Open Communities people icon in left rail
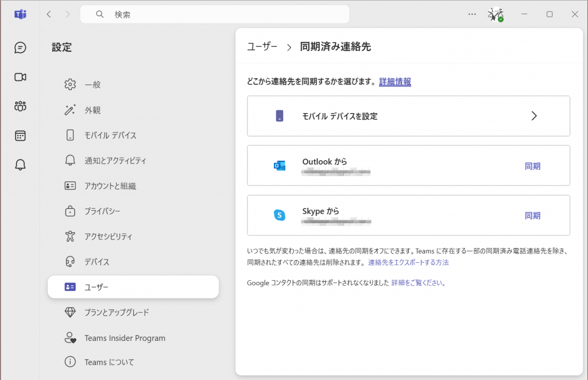588x380 pixels. 21,106
